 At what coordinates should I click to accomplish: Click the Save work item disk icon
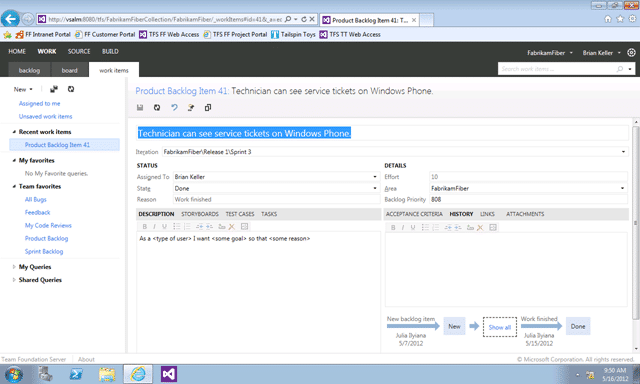point(140,107)
